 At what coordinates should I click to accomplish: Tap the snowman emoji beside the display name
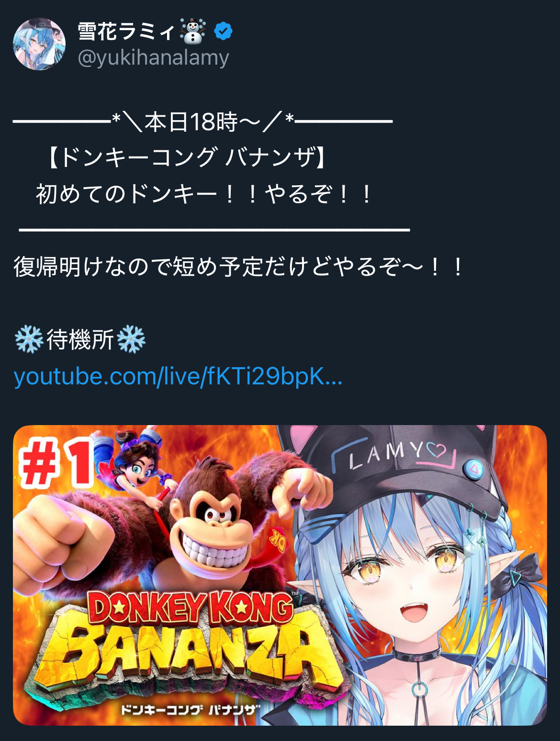[x=193, y=31]
